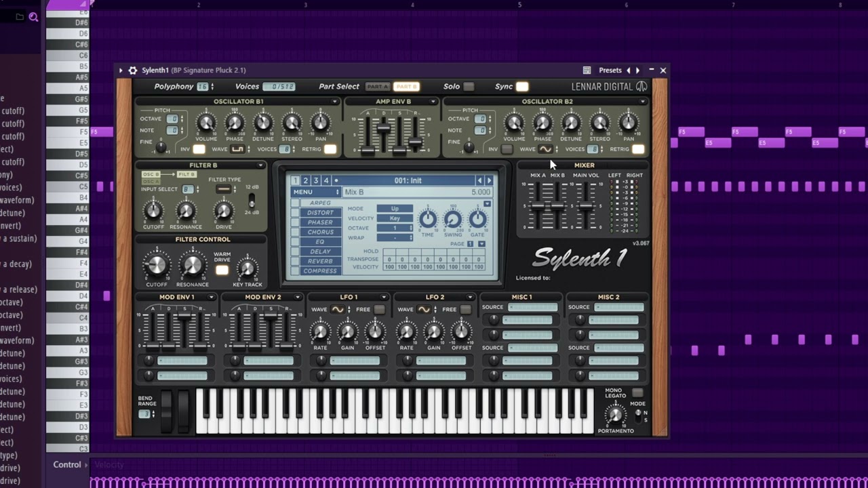This screenshot has height=488, width=868.
Task: Adjust Filter B Drive knob
Action: click(224, 211)
